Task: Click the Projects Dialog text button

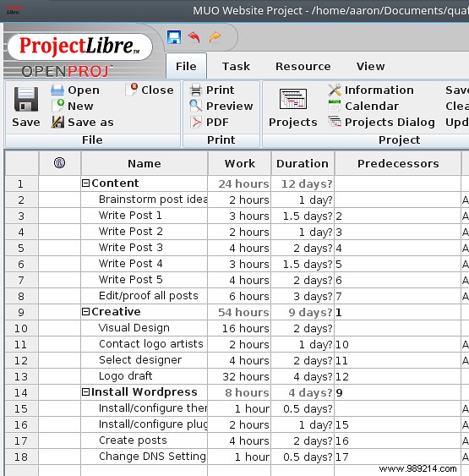Action: tap(390, 122)
